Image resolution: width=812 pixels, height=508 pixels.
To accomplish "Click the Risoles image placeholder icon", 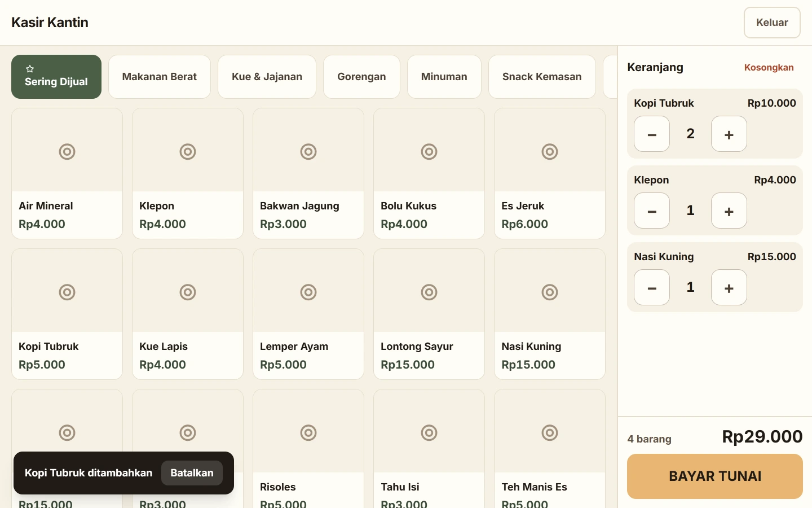I will point(308,432).
